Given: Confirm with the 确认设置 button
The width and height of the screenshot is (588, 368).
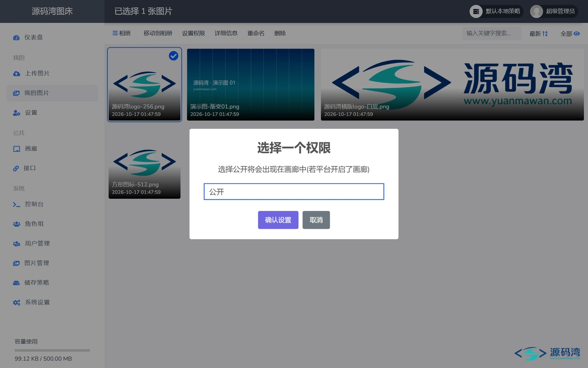Looking at the screenshot, I should point(278,220).
